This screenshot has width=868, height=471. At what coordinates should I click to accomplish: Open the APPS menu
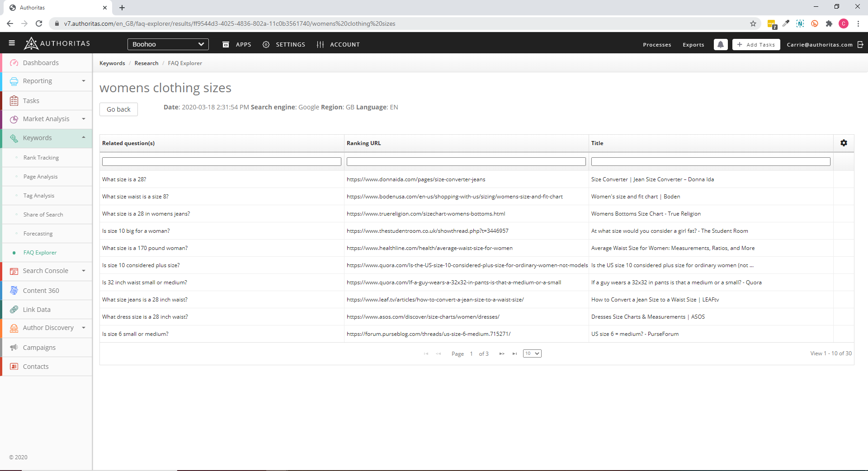pyautogui.click(x=237, y=44)
